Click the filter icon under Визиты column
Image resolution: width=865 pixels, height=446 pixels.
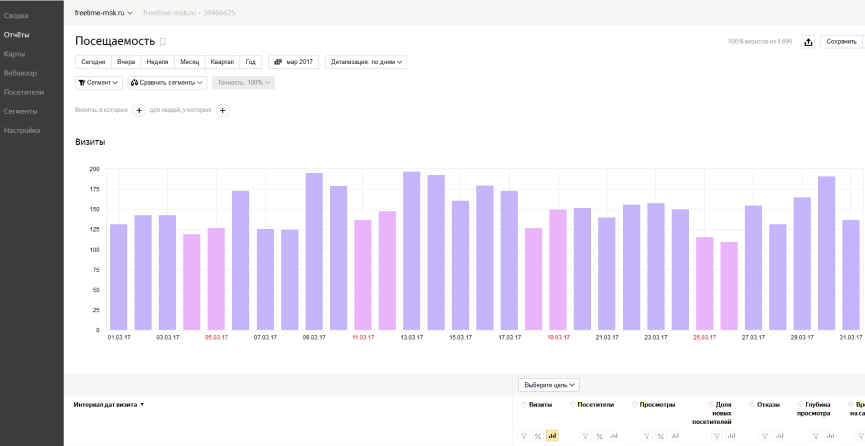524,436
